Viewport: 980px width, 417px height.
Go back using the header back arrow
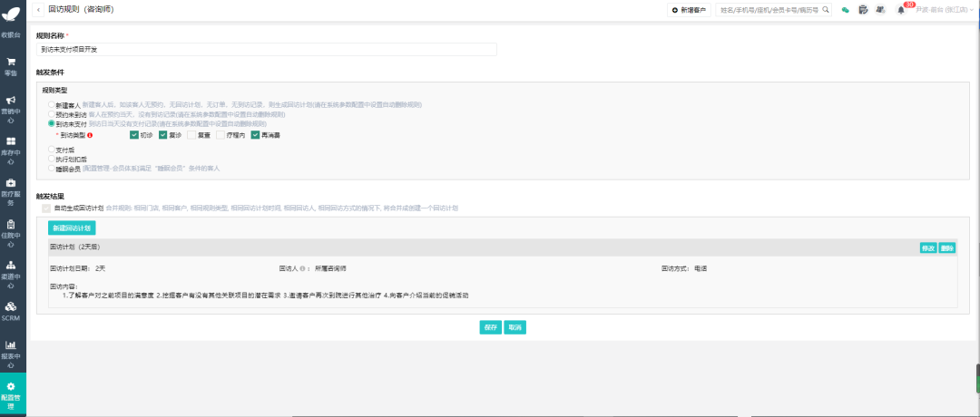pyautogui.click(x=39, y=10)
